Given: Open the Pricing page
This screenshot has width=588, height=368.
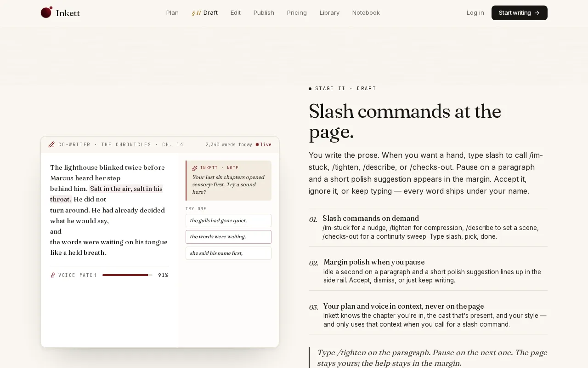Looking at the screenshot, I should [x=297, y=13].
